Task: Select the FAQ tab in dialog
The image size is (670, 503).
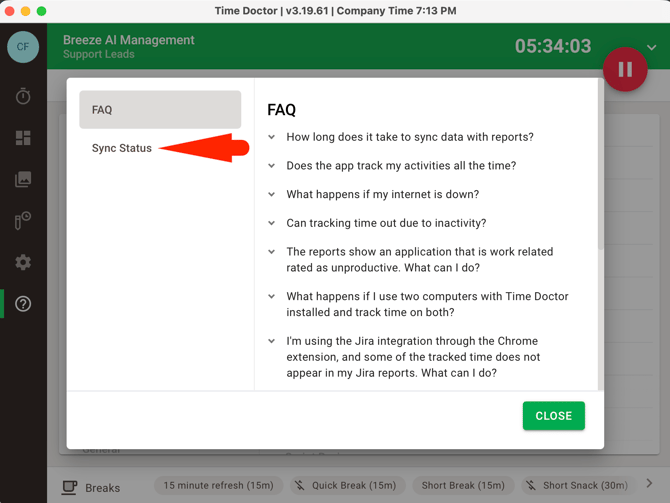Action: click(x=160, y=109)
